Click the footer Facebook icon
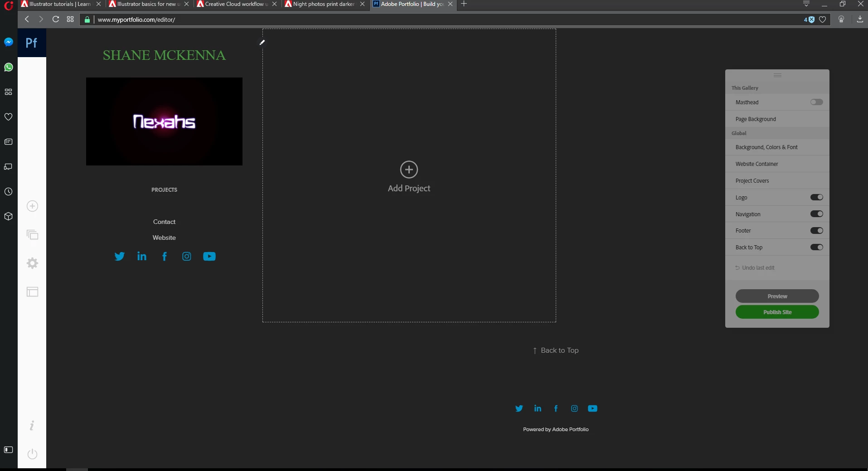The width and height of the screenshot is (868, 471). click(x=556, y=408)
